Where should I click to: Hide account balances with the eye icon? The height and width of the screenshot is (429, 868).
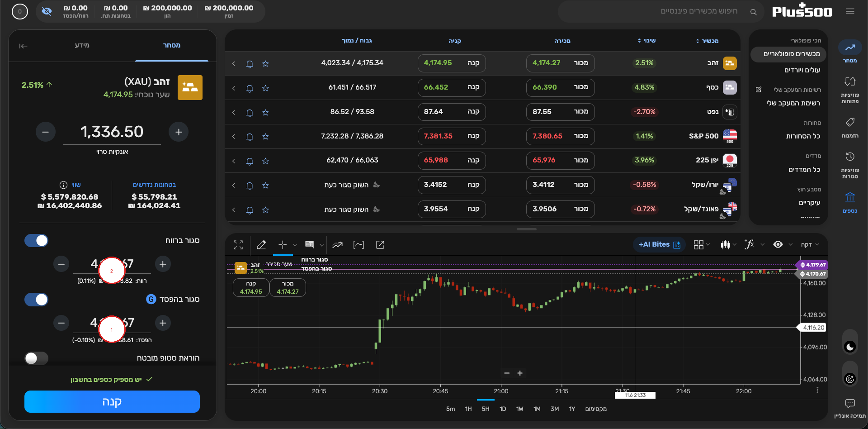tap(47, 11)
